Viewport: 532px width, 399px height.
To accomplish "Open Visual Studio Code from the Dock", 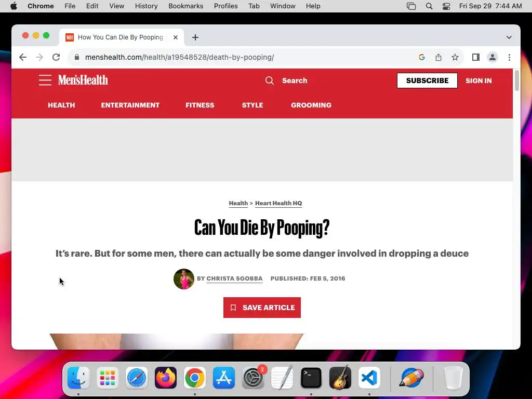I will pyautogui.click(x=369, y=378).
